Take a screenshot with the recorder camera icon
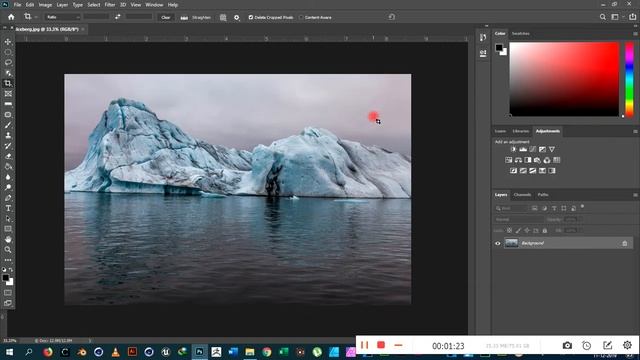 pyautogui.click(x=567, y=346)
